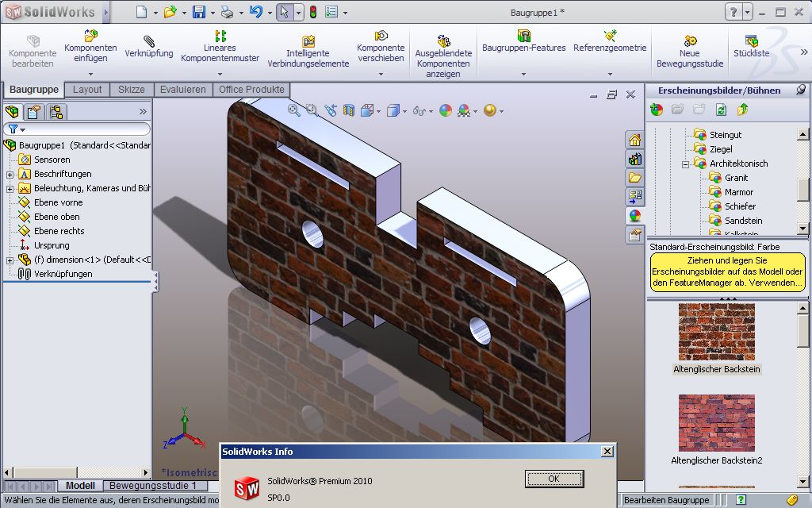Choose Komponente verschieben tool
The height and width of the screenshot is (508, 812).
(381, 45)
